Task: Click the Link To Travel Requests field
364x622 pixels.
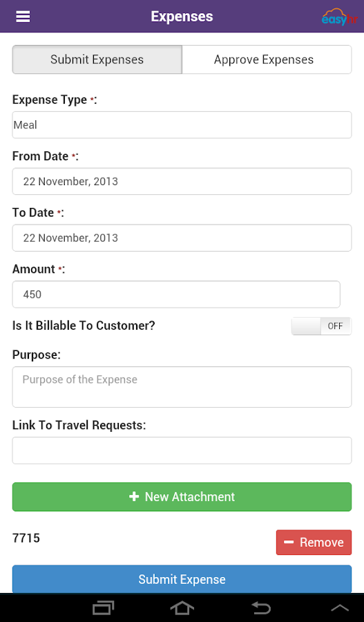Action: point(182,450)
